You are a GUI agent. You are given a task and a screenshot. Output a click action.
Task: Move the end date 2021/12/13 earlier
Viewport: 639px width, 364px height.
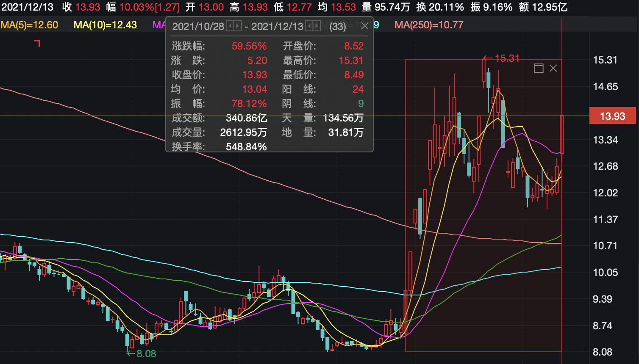tap(309, 26)
